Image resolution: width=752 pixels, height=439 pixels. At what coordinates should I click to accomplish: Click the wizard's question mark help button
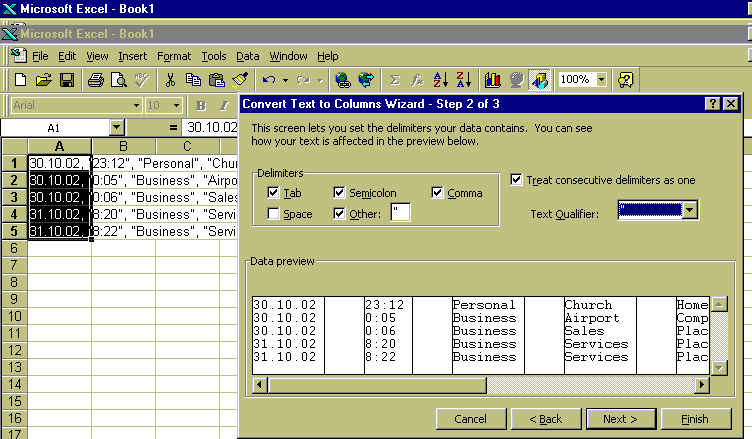[x=713, y=104]
